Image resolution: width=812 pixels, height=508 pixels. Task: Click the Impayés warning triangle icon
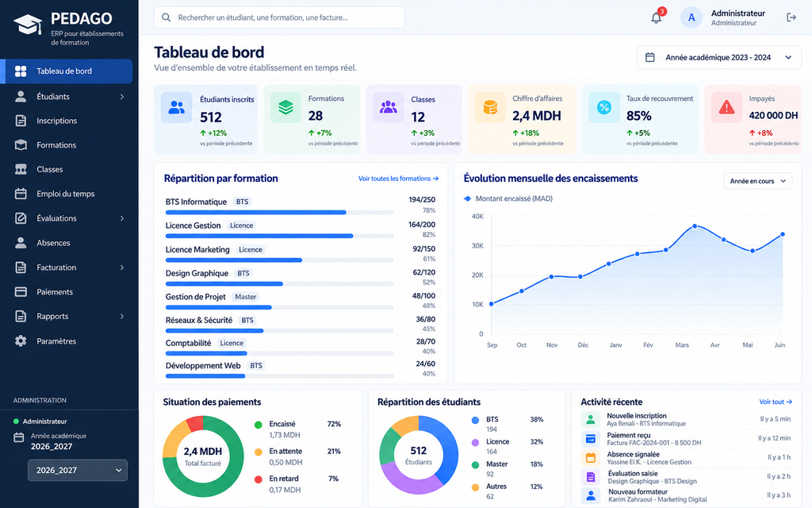(x=726, y=107)
